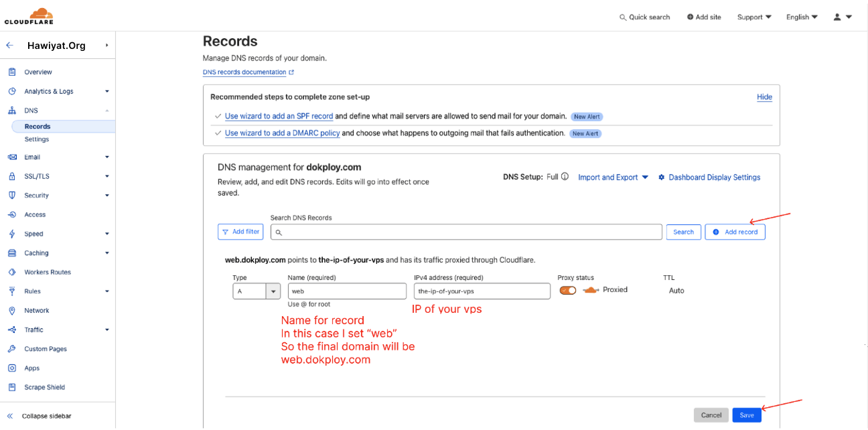Viewport: 868px width, 430px height.
Task: Click the Email sidebar icon
Action: coord(12,157)
